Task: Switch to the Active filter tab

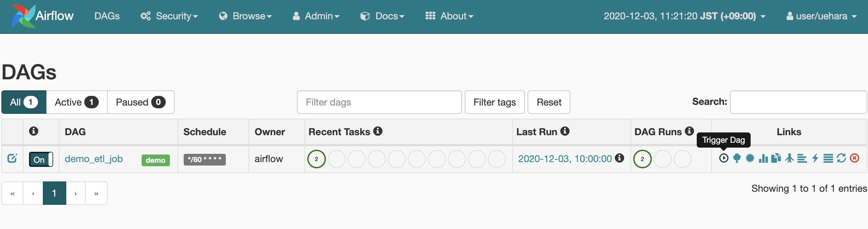Action: pos(77,102)
